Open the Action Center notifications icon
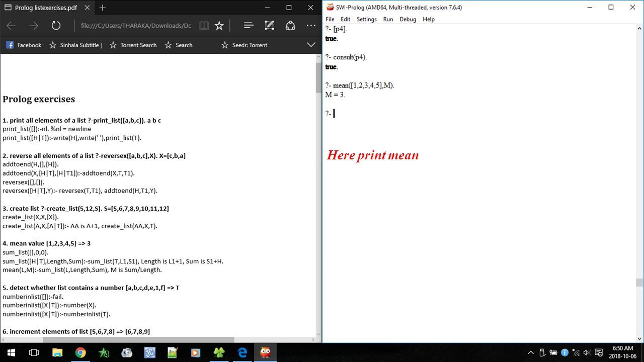Screen dimensions: 644x362 pos(599,352)
